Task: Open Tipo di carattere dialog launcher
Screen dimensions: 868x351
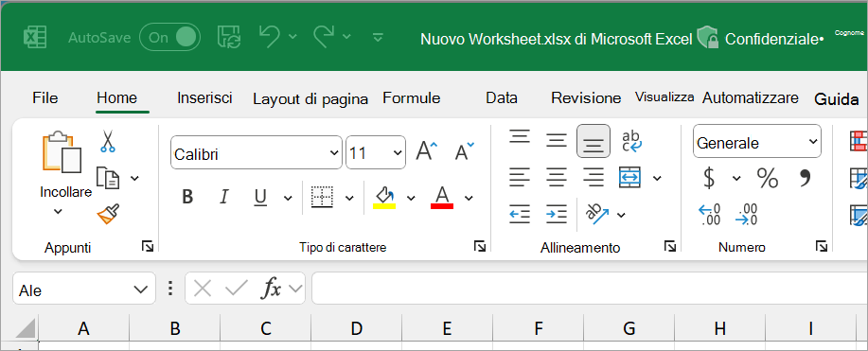Action: [x=480, y=246]
